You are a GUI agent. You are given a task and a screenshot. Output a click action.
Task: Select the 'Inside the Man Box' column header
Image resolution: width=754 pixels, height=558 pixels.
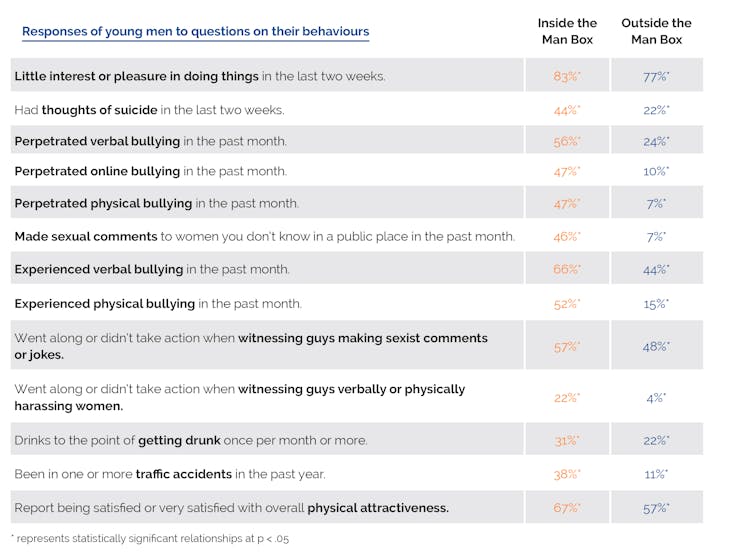coord(567,31)
